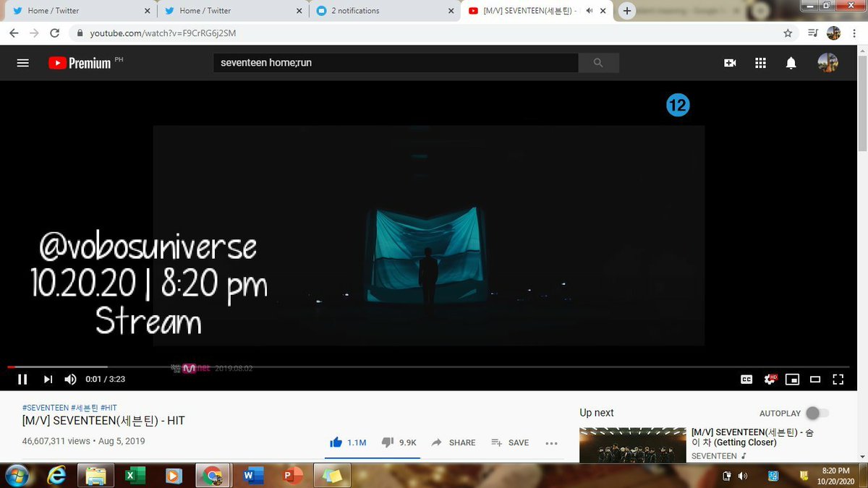Switch to the second Home / Twitter tab
The height and width of the screenshot is (488, 868).
coord(231,11)
